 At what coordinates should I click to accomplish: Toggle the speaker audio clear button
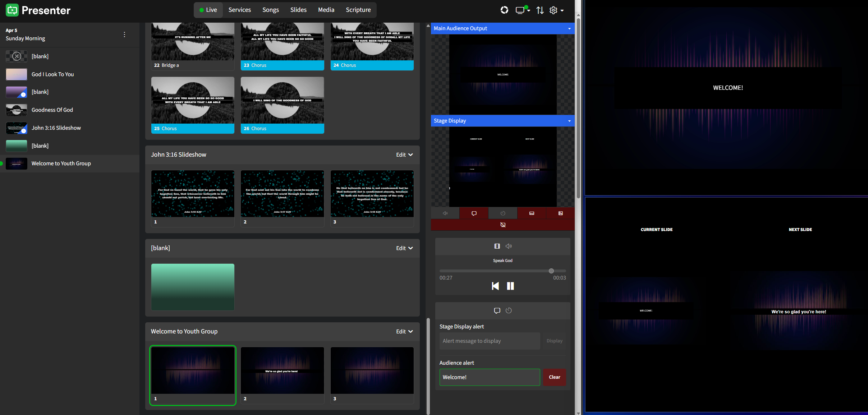click(445, 213)
